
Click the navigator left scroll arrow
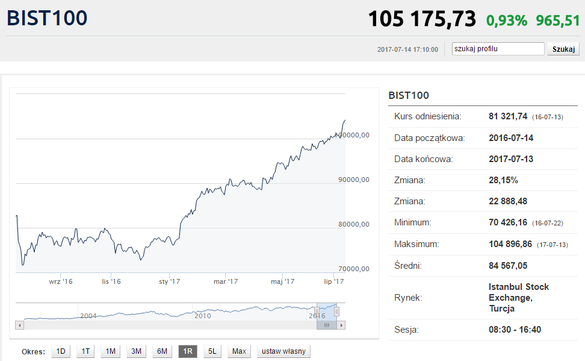point(19,325)
